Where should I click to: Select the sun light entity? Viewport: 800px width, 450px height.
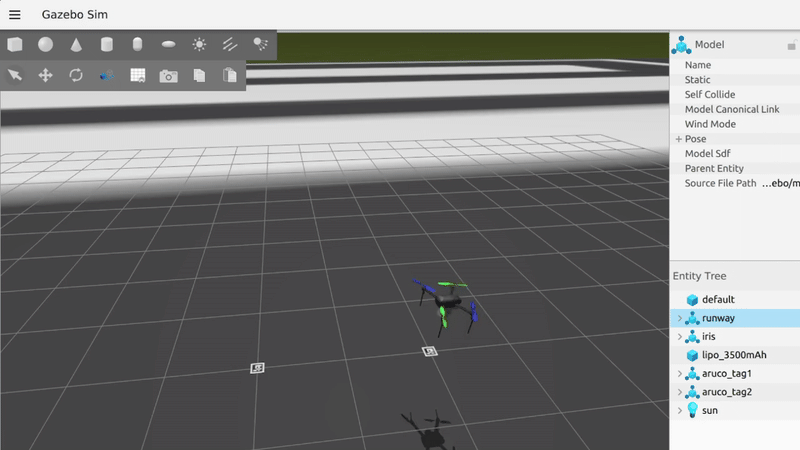point(711,411)
